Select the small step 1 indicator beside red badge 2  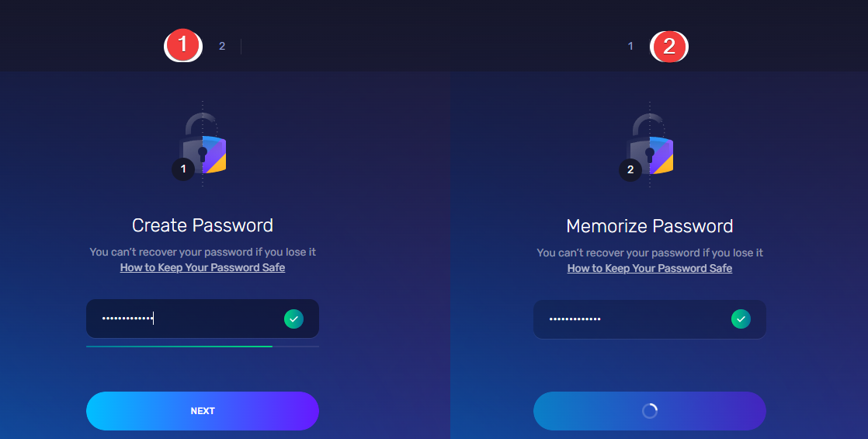(x=630, y=46)
